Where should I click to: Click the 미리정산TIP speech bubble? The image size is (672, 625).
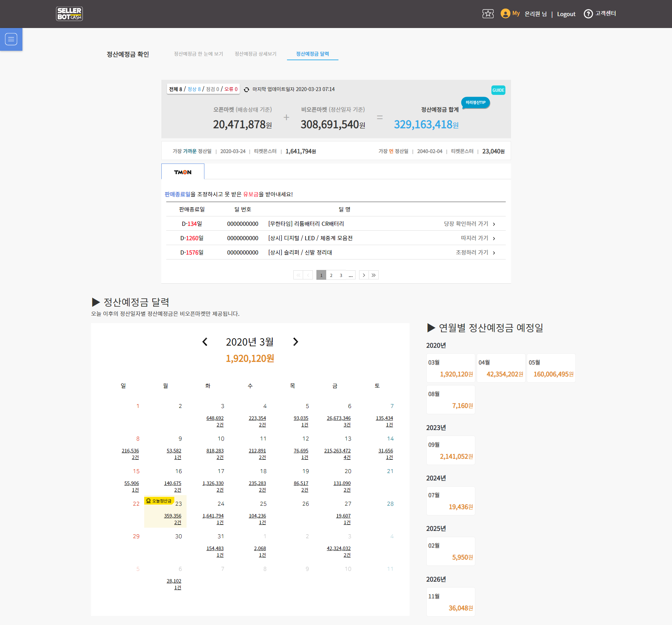pyautogui.click(x=475, y=103)
